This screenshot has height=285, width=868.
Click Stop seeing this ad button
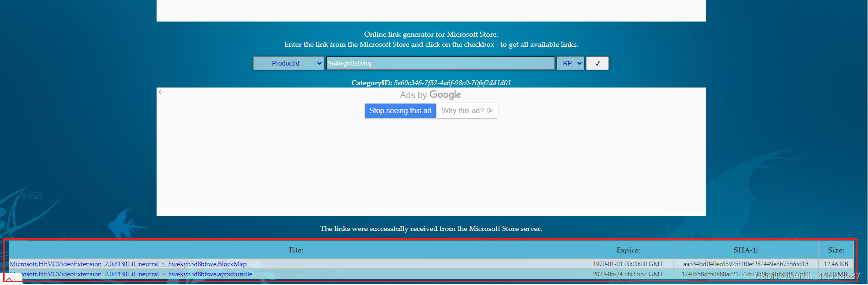[x=400, y=111]
